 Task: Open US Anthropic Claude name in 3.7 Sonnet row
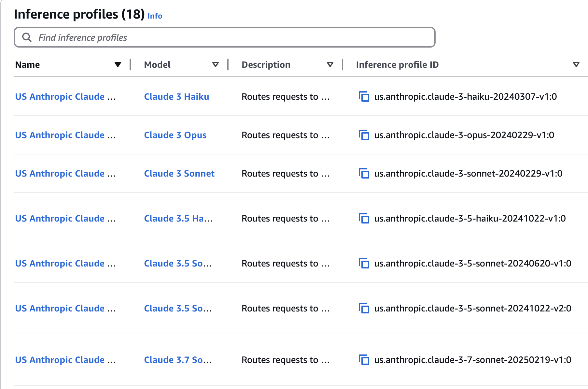pyautogui.click(x=65, y=360)
